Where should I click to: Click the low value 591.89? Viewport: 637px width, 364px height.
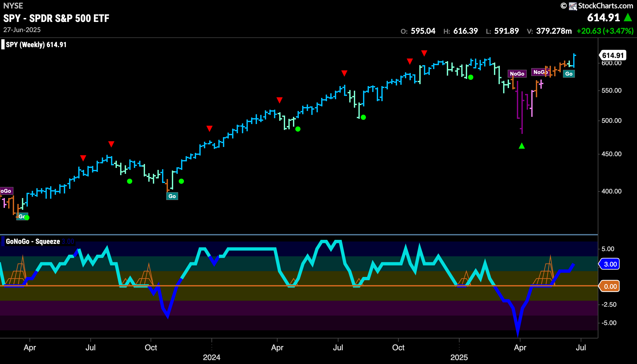pyautogui.click(x=506, y=31)
